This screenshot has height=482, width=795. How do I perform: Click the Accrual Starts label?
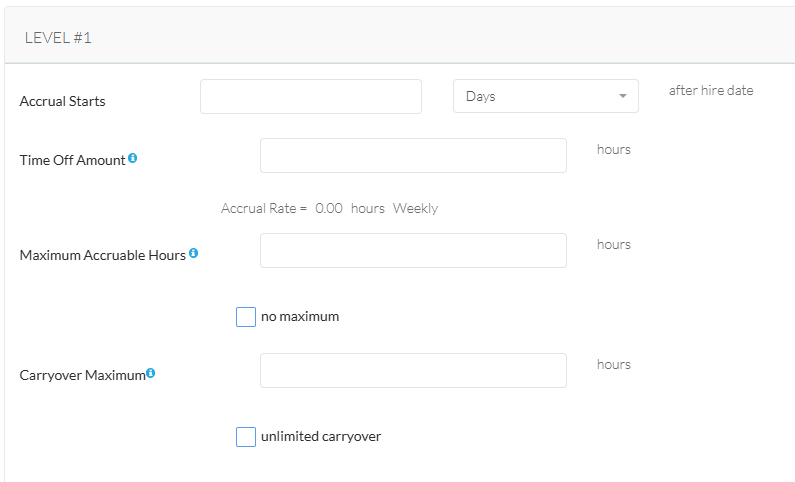(62, 101)
